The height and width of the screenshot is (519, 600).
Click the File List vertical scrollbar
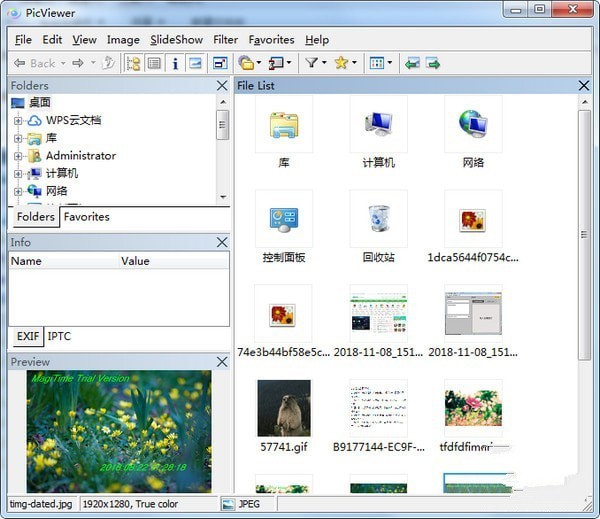584,300
